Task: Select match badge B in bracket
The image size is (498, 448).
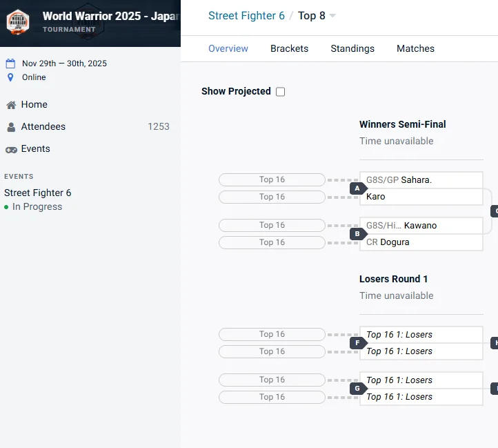Action: coord(357,234)
